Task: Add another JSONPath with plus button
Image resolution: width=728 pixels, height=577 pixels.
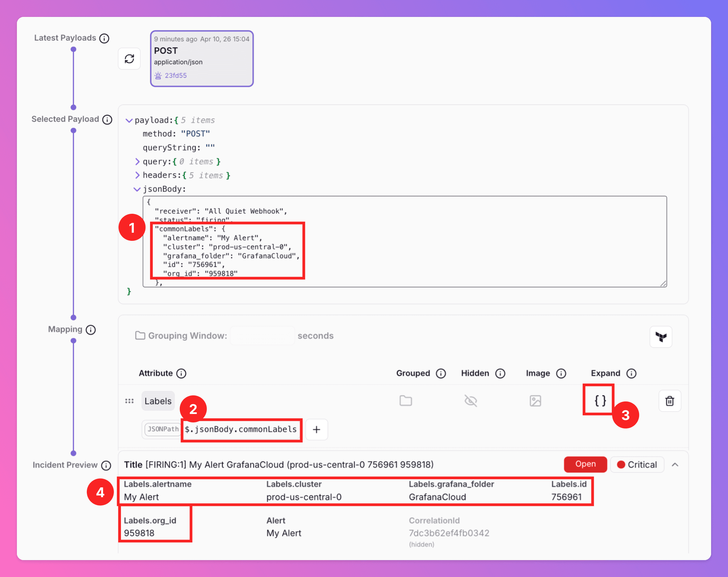Action: pos(316,430)
